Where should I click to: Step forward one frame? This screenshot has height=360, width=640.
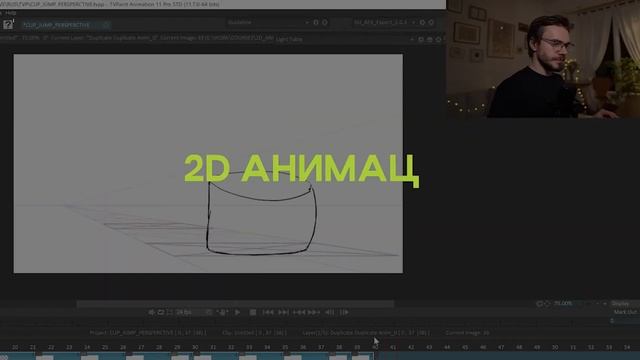pos(344,312)
